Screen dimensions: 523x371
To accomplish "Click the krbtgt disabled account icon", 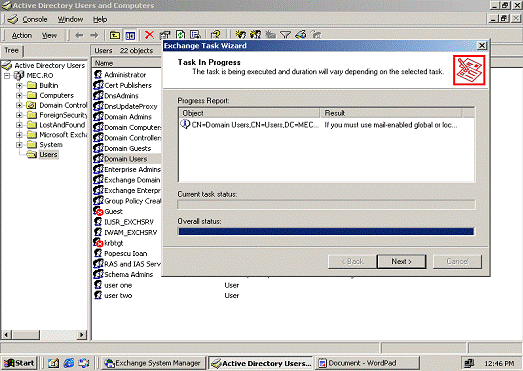I will (x=98, y=243).
